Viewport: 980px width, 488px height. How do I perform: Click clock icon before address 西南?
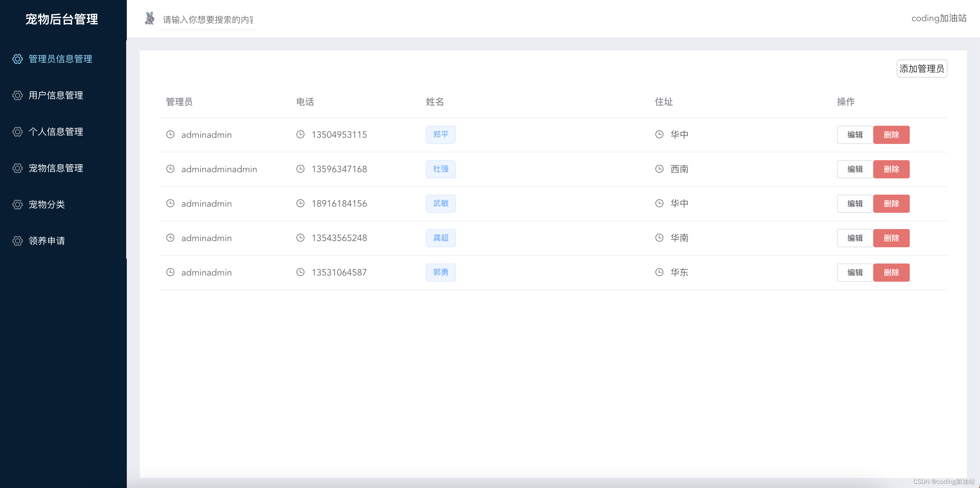pyautogui.click(x=659, y=169)
